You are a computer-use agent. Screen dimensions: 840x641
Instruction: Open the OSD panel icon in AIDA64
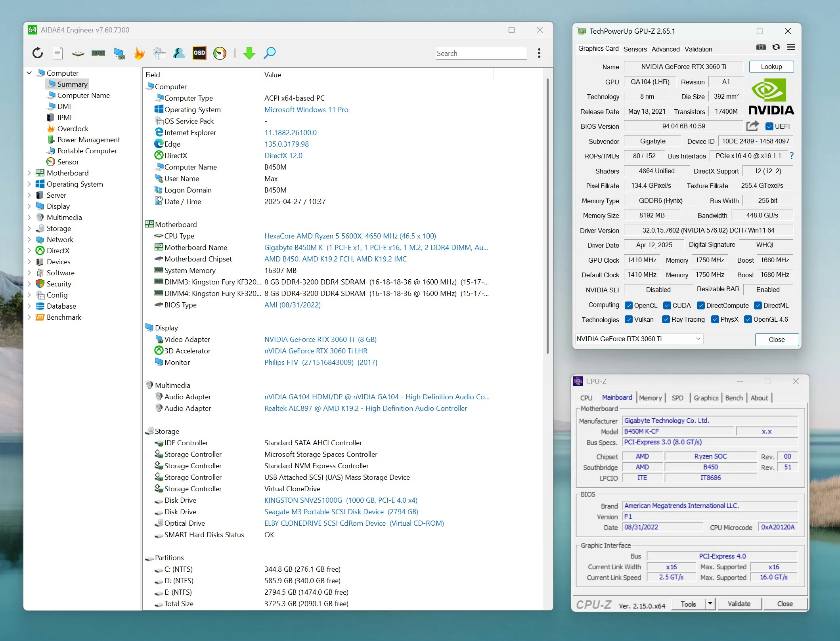pyautogui.click(x=199, y=53)
